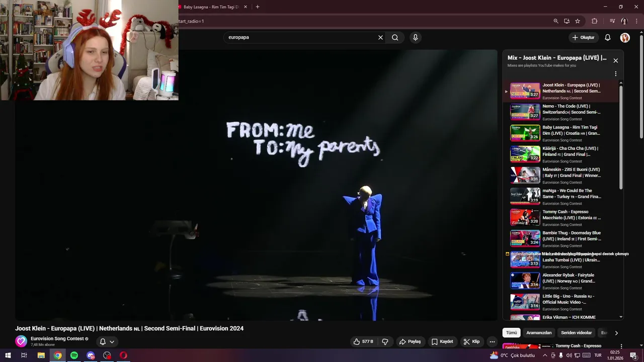The width and height of the screenshot is (644, 362).
Task: Select the Tümü filter chip
Action: coord(511,333)
